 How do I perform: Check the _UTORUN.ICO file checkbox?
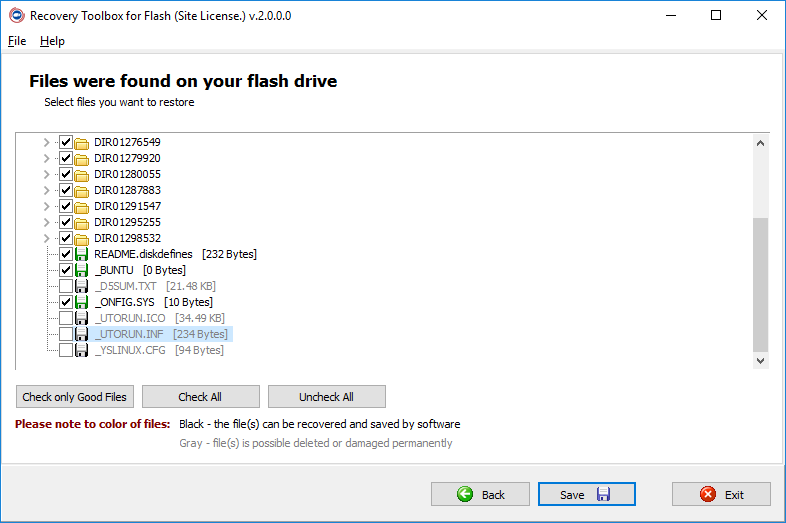click(66, 318)
